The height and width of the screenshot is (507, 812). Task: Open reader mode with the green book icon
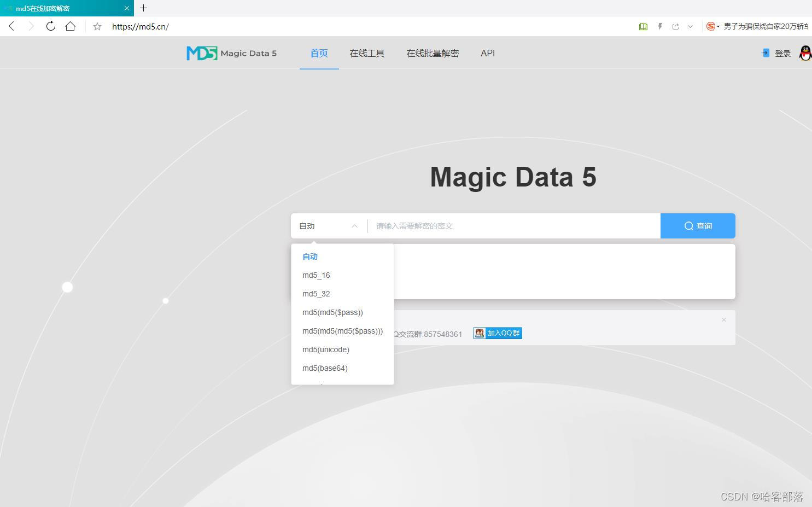coord(644,26)
